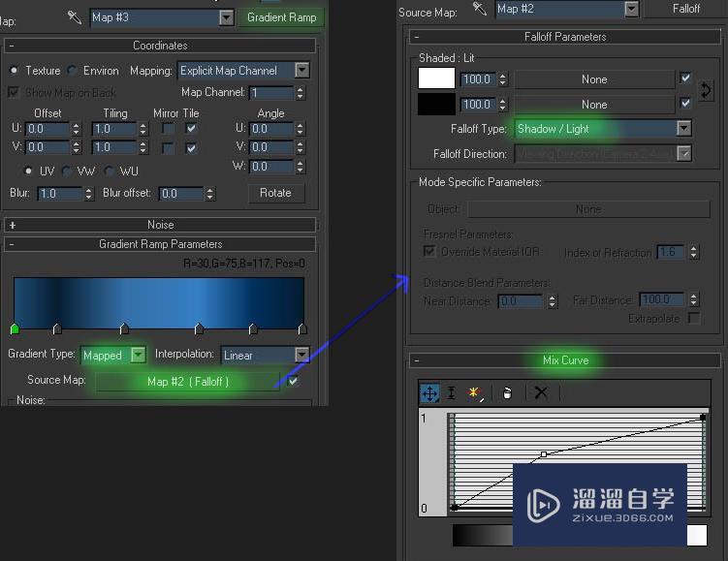Click the top-right Mix Curve endpoint
The height and width of the screenshot is (561, 728).
click(x=703, y=418)
